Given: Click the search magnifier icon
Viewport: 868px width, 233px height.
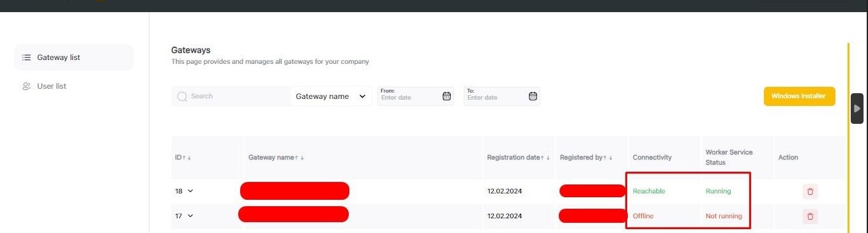Looking at the screenshot, I should (x=182, y=96).
